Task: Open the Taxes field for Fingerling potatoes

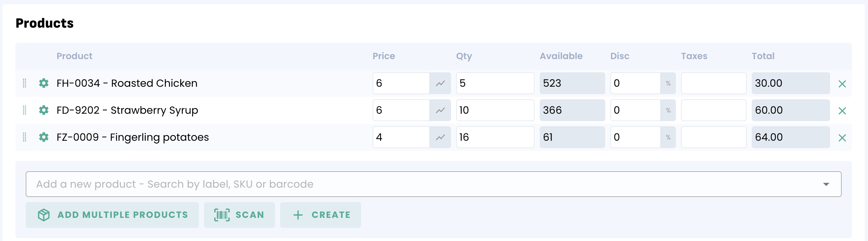Action: point(713,137)
